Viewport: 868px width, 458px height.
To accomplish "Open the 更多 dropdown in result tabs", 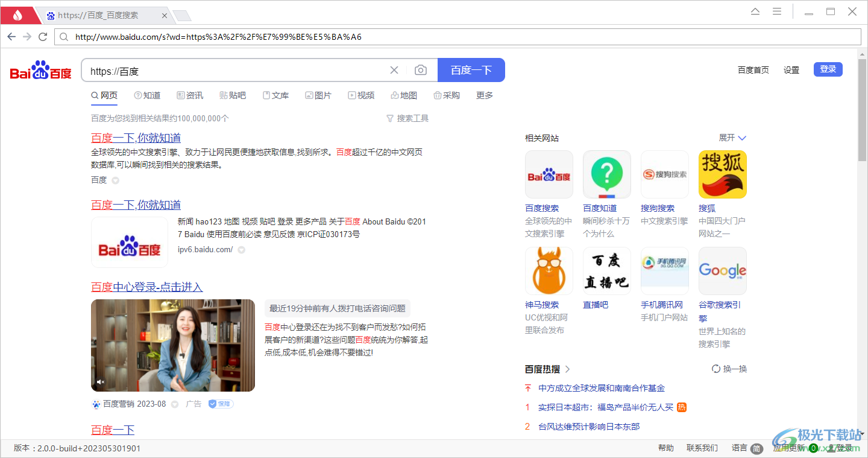I will [x=484, y=95].
